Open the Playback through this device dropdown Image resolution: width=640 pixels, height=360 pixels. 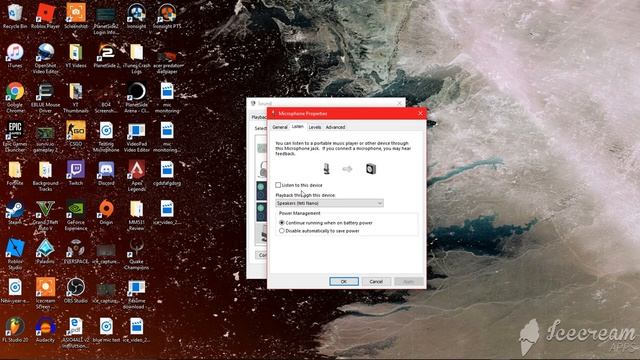pos(329,203)
